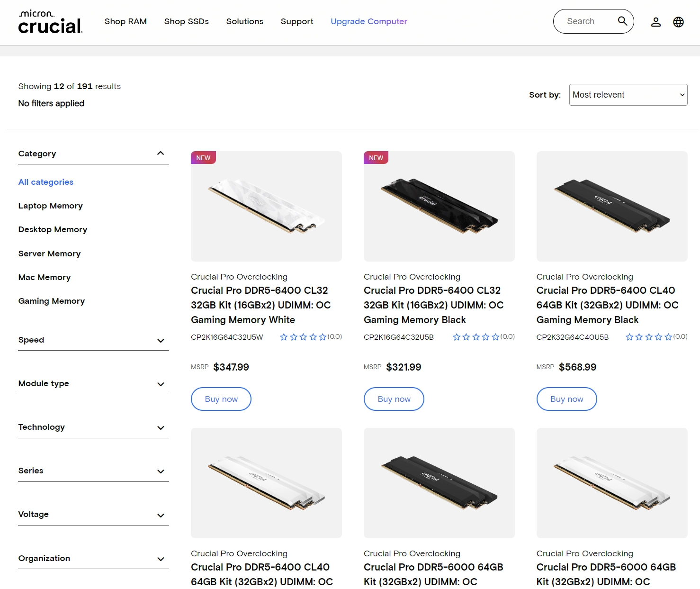Expand the Module type filter section
This screenshot has height=589, width=700.
pyautogui.click(x=161, y=384)
